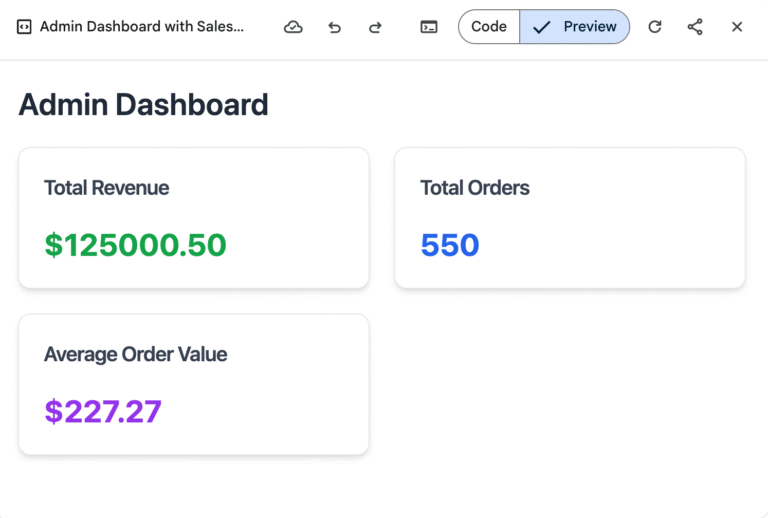Select the 550 orders value
The image size is (768, 518).
(x=449, y=245)
